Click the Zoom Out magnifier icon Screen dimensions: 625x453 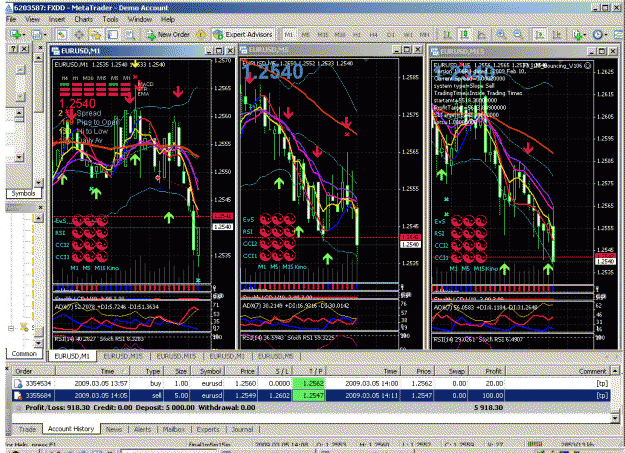(518, 35)
